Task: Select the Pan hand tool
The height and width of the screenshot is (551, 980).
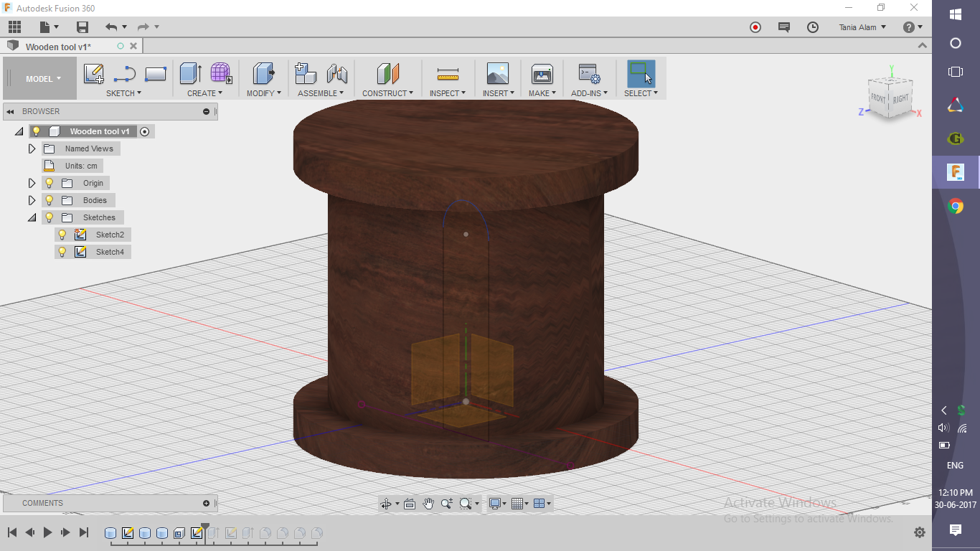Action: click(428, 504)
